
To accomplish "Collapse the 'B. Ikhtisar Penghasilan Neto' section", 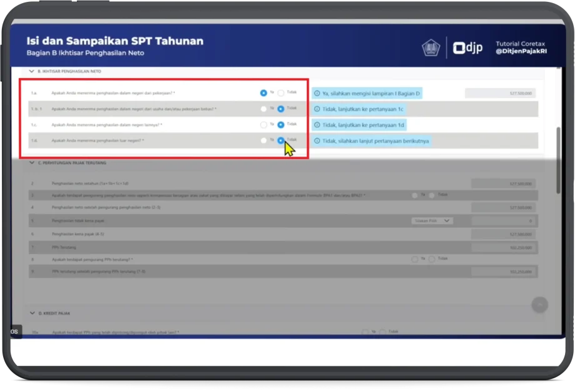I will pos(32,72).
